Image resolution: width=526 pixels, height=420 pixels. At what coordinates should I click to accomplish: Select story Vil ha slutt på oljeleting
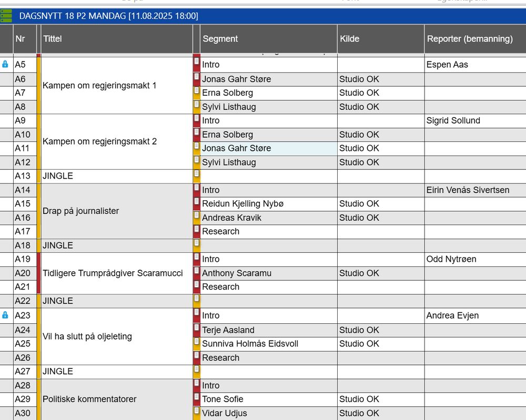coord(116,336)
